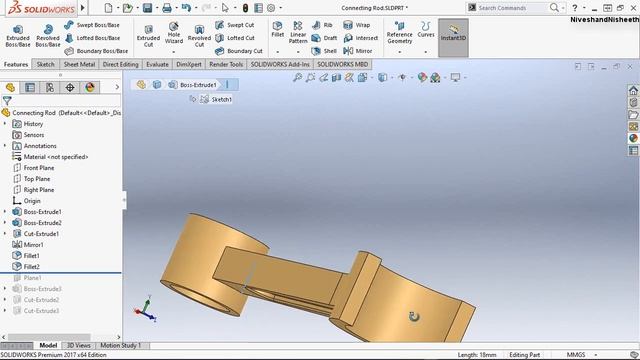Choose the Swept Cut tool
The width and height of the screenshot is (640, 360).
[235, 25]
